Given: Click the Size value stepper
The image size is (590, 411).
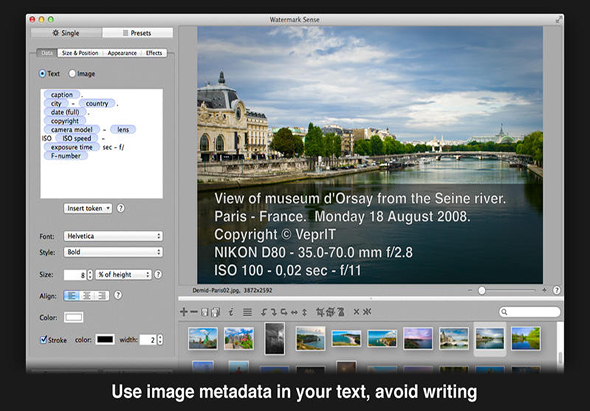Looking at the screenshot, I should pyautogui.click(x=90, y=275).
